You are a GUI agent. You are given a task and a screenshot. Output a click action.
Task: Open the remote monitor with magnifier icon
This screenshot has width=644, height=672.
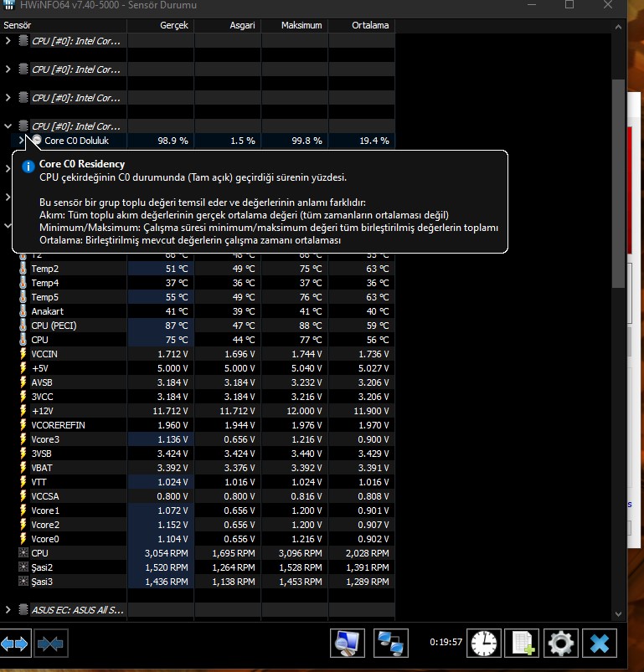coord(348,643)
